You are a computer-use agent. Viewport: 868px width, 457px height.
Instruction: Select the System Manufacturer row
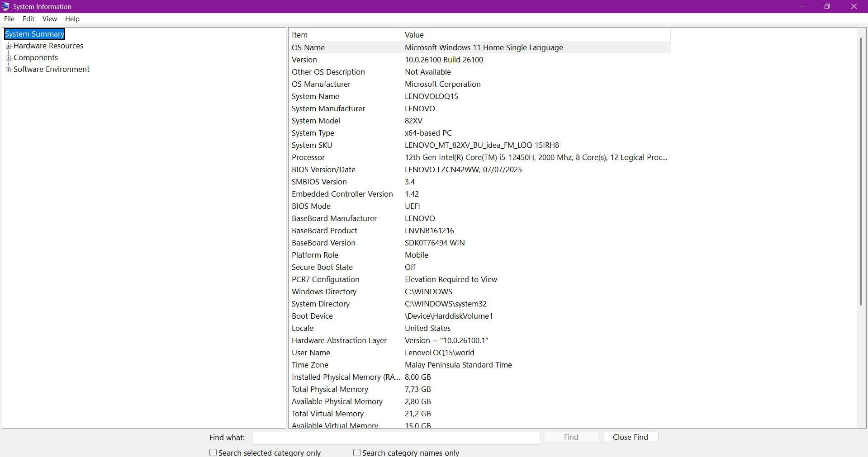(x=479, y=108)
